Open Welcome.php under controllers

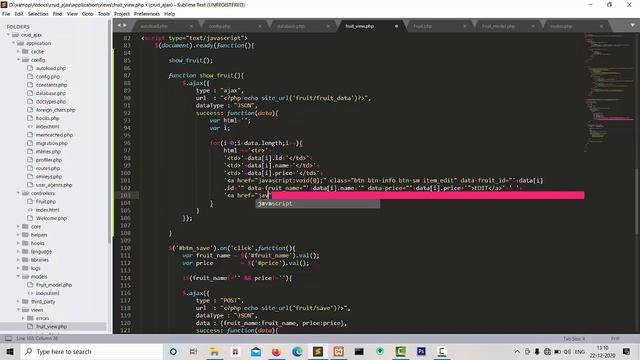[51, 218]
